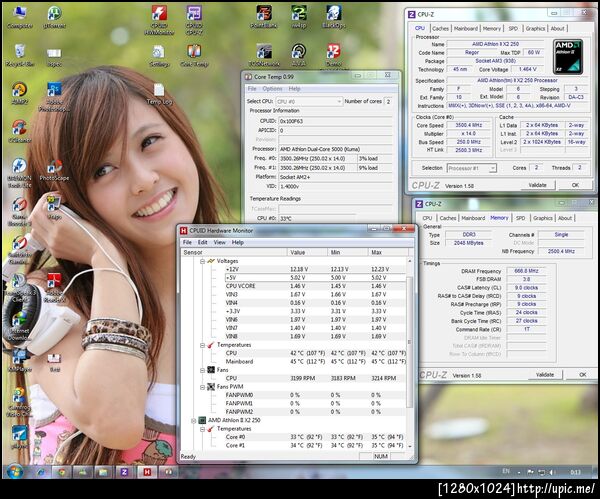Open Core Temp desktop shortcut
This screenshot has width=600, height=499.
[194, 55]
